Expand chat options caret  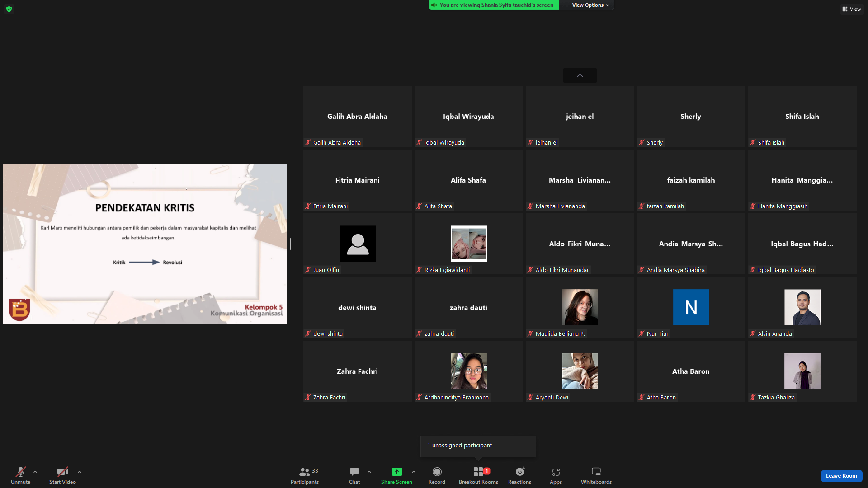369,472
